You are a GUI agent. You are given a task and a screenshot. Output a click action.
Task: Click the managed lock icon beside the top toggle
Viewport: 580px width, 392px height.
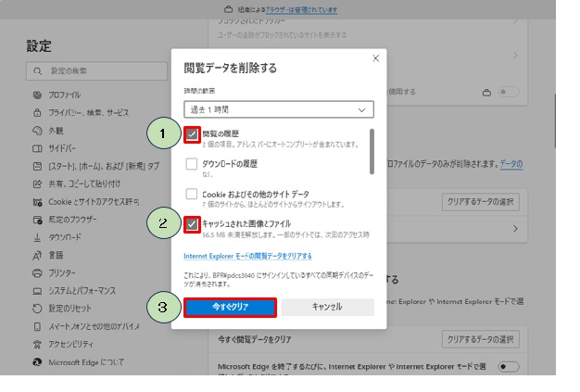click(x=486, y=93)
